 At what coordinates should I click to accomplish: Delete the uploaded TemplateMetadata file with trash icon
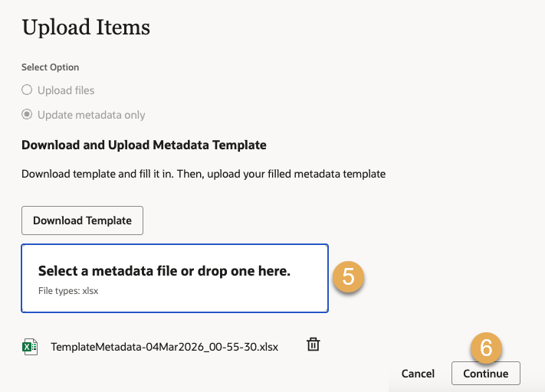[x=313, y=345]
